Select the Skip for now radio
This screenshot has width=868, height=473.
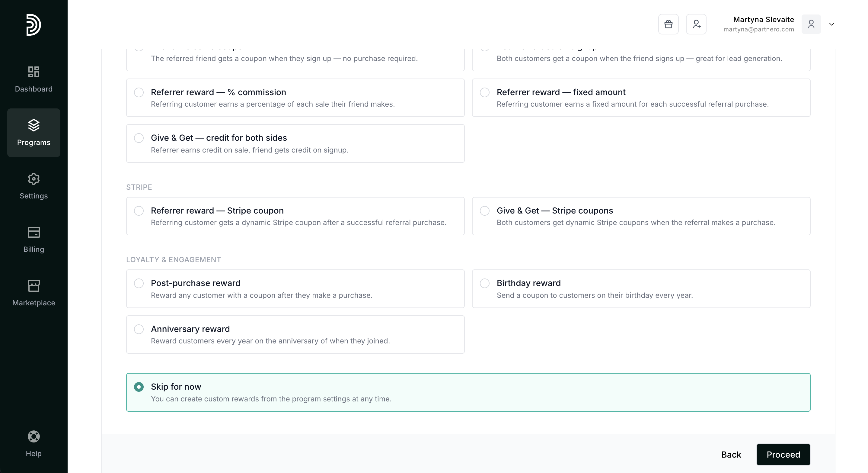tap(139, 387)
